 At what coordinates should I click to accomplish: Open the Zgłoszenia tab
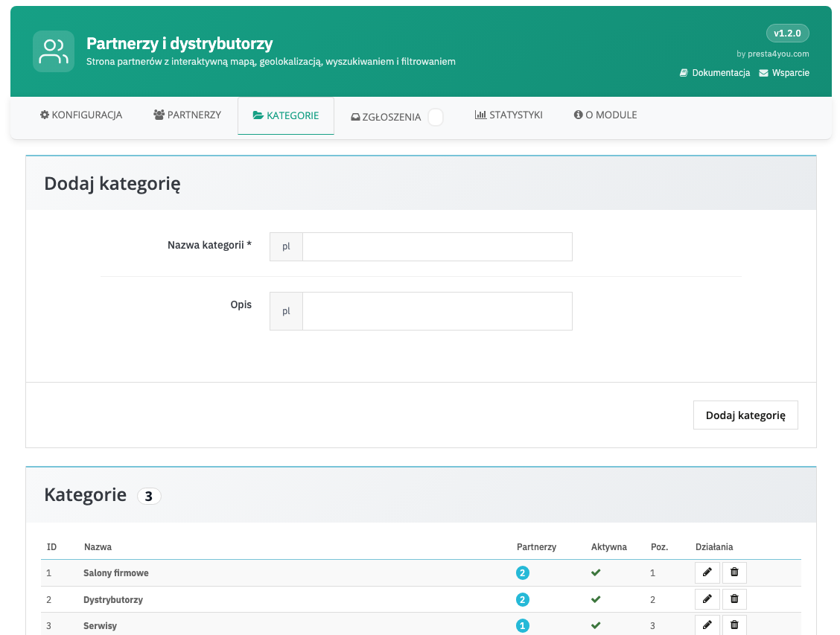pyautogui.click(x=396, y=117)
